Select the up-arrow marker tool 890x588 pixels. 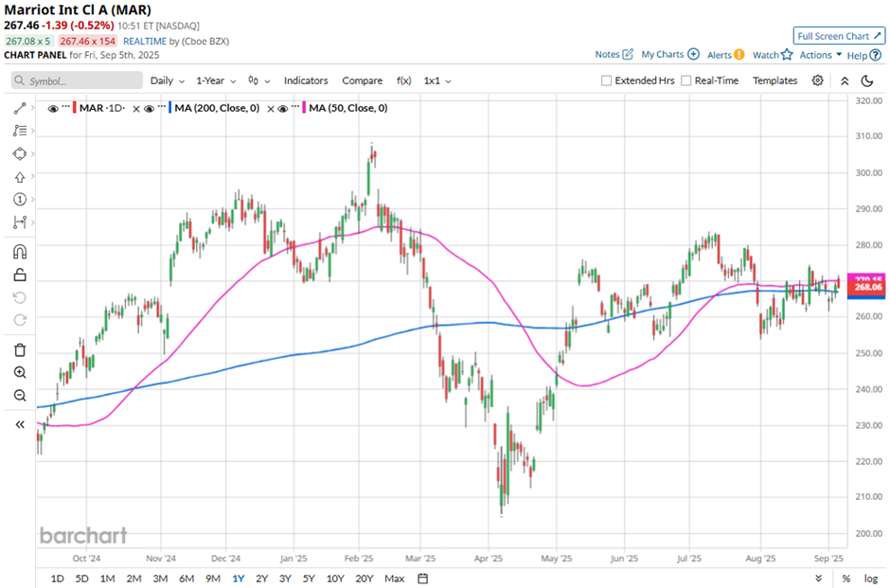[x=20, y=177]
